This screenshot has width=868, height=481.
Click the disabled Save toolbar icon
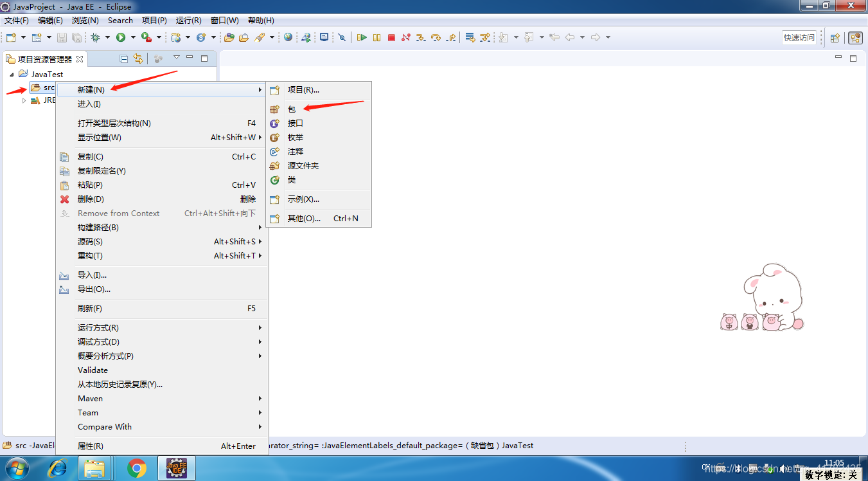62,37
